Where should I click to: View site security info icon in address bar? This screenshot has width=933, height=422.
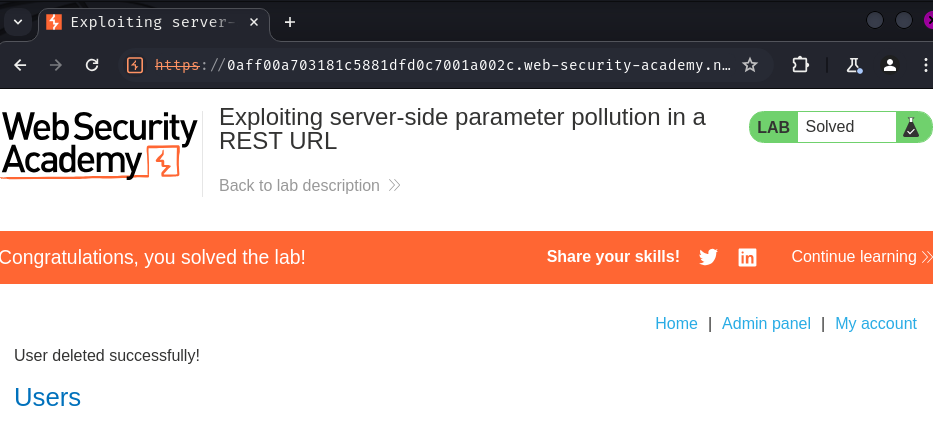click(135, 65)
